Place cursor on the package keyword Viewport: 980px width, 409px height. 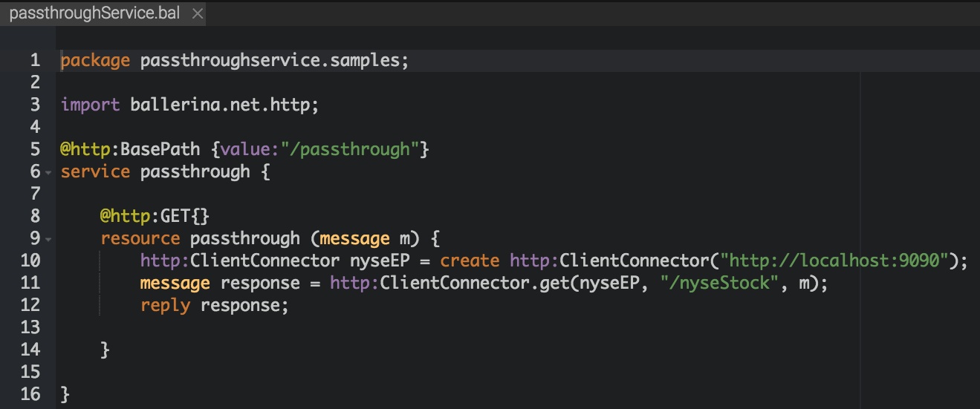click(95, 61)
